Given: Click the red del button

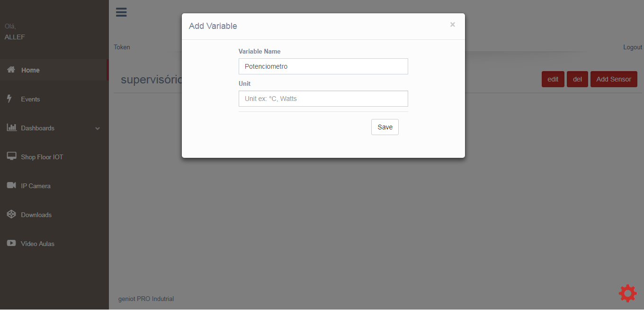Looking at the screenshot, I should point(577,79).
